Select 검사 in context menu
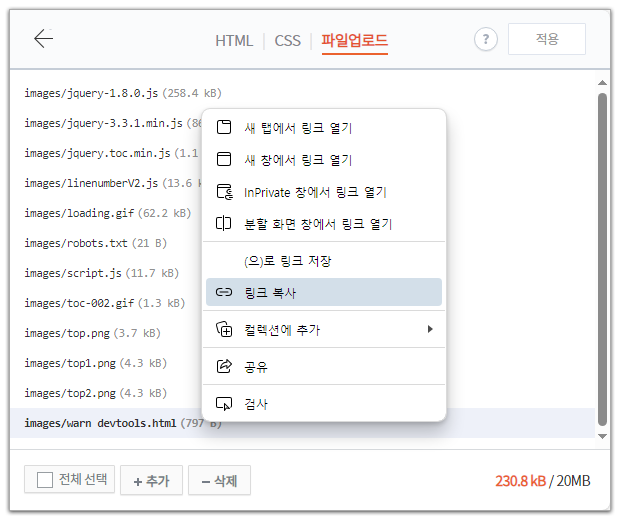This screenshot has height=520, width=620. (x=323, y=403)
